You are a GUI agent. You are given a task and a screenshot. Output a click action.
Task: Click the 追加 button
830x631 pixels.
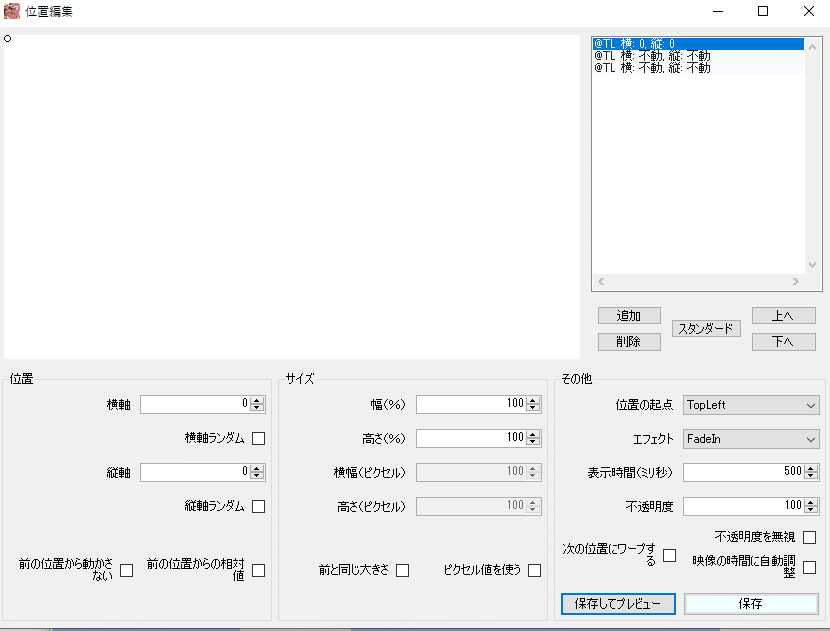coord(629,316)
